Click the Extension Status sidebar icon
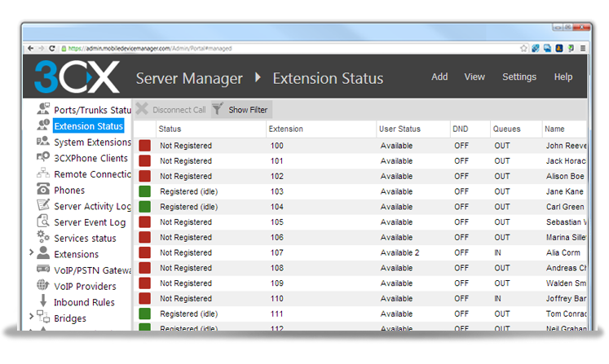This screenshot has width=609, height=364. tap(43, 125)
